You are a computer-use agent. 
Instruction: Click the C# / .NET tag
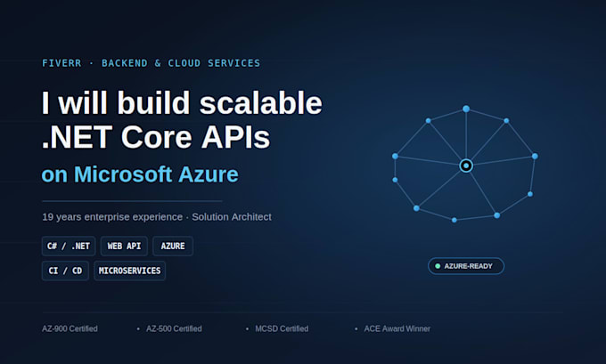coord(69,246)
